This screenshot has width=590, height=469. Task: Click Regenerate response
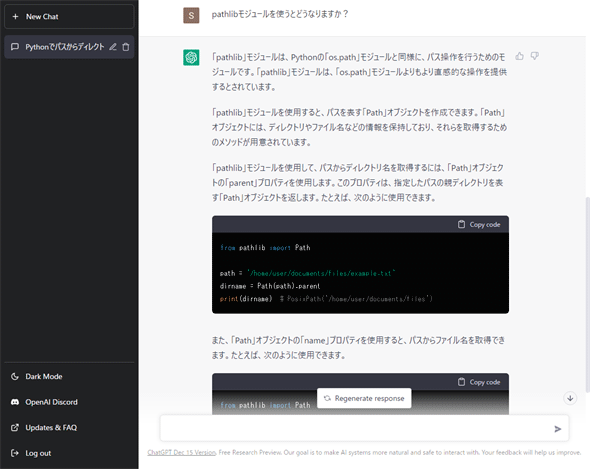click(364, 398)
